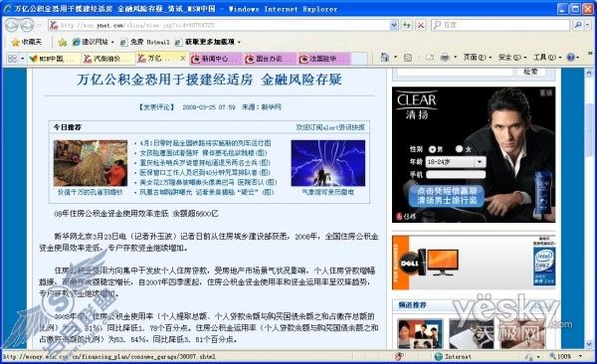Click the RSS feeds icon in toolbar
Image resolution: width=597 pixels, height=364 pixels.
point(407,58)
